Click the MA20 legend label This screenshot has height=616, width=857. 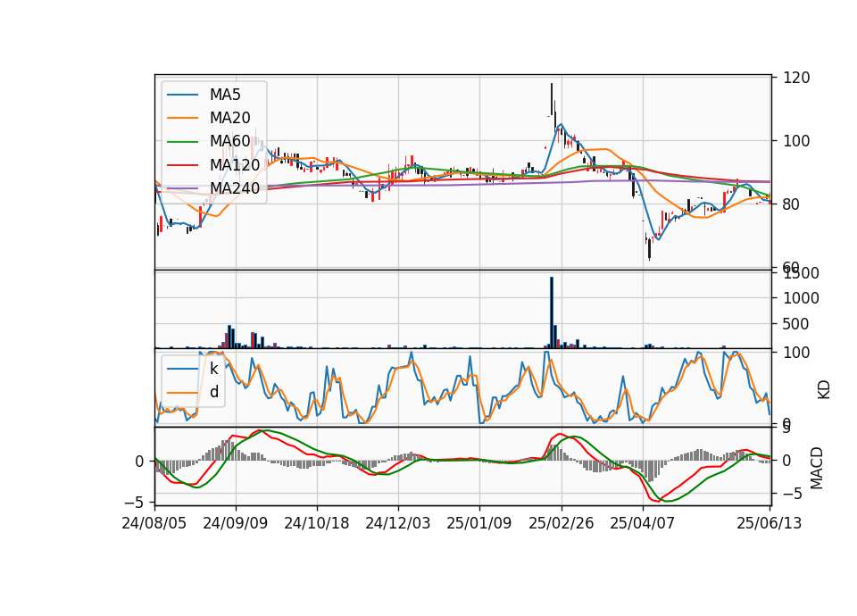click(x=229, y=118)
